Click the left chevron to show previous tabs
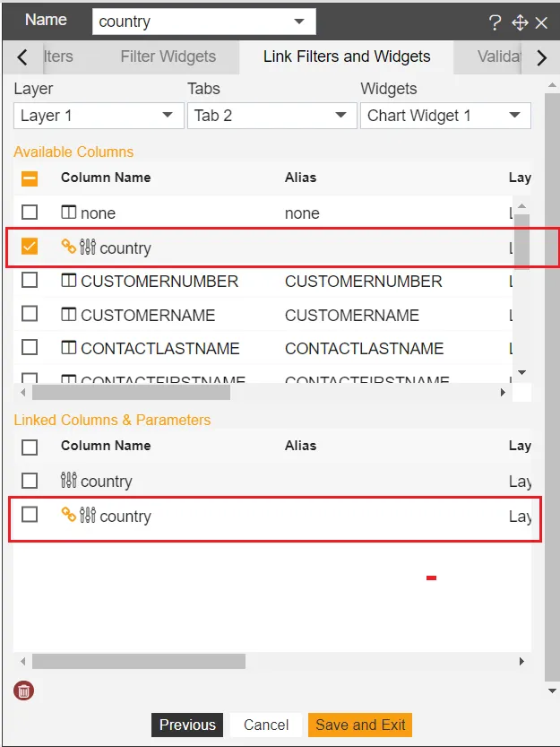This screenshot has width=560, height=747. point(22,57)
